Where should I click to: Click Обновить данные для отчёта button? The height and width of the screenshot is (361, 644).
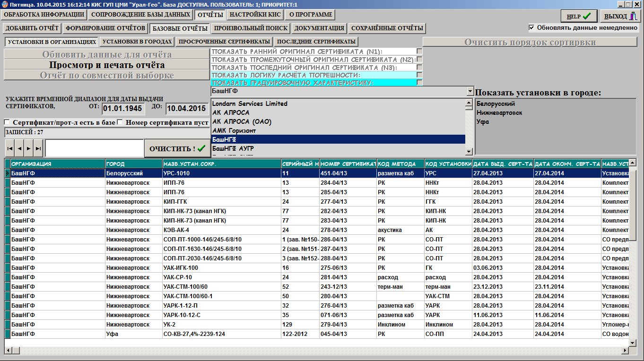point(107,54)
